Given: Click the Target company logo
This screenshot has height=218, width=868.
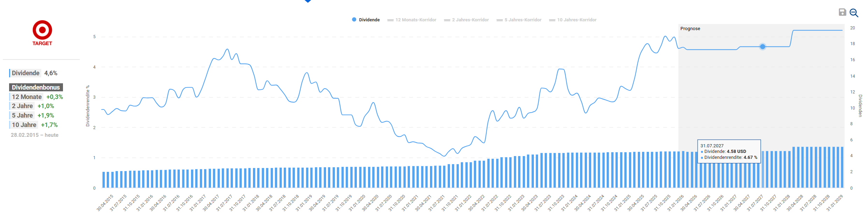Looking at the screenshot, I should tap(42, 33).
